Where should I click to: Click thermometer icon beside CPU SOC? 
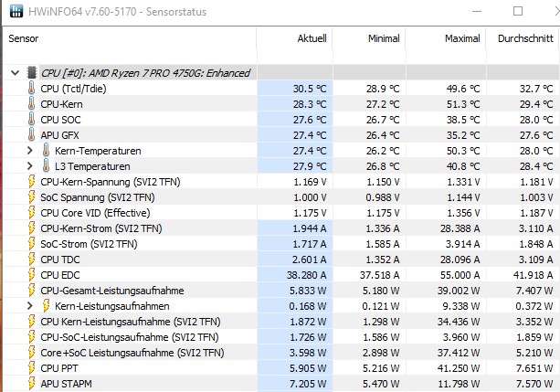[x=31, y=120]
